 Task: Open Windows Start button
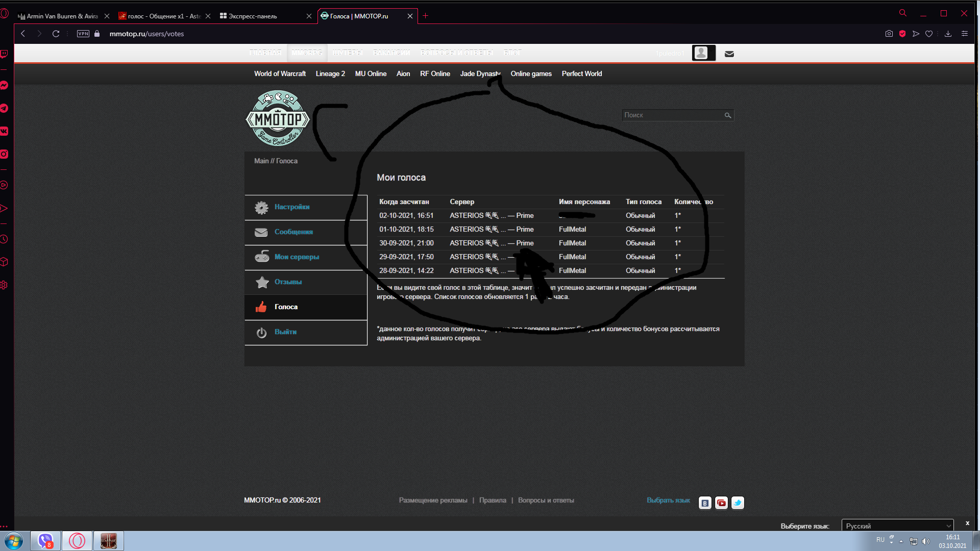(x=14, y=541)
